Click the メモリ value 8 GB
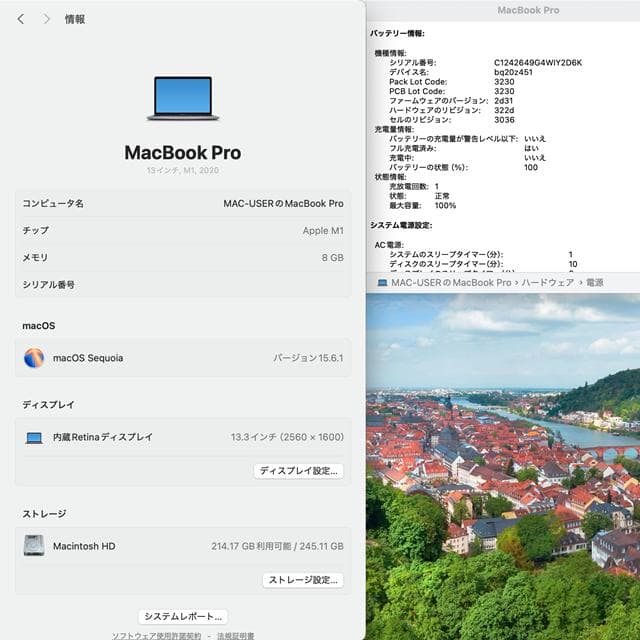640x640 pixels. click(x=332, y=258)
